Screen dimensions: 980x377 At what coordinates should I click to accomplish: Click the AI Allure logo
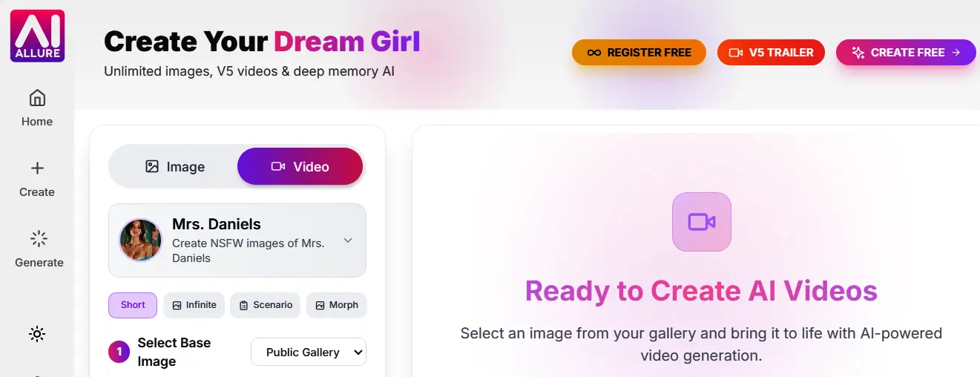click(x=37, y=36)
